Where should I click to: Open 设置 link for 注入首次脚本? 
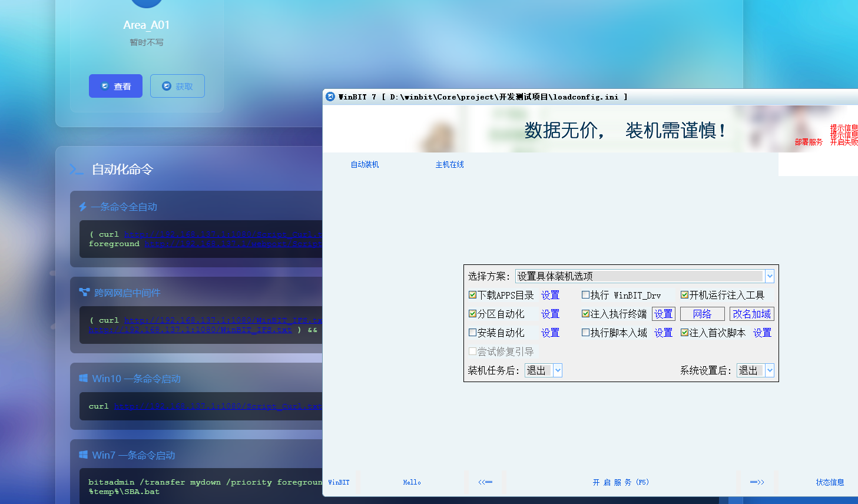click(762, 333)
